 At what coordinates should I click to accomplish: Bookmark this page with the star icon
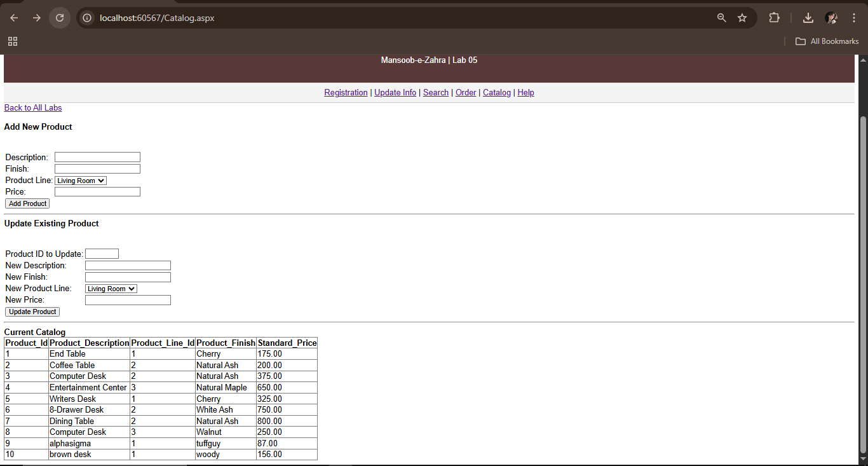click(x=742, y=18)
